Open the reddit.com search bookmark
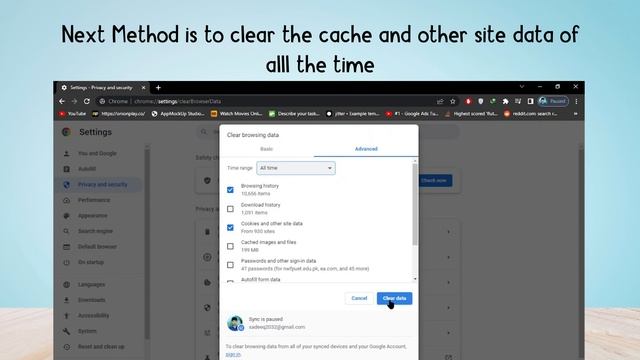Viewport: 640px width, 360px height. (531, 114)
